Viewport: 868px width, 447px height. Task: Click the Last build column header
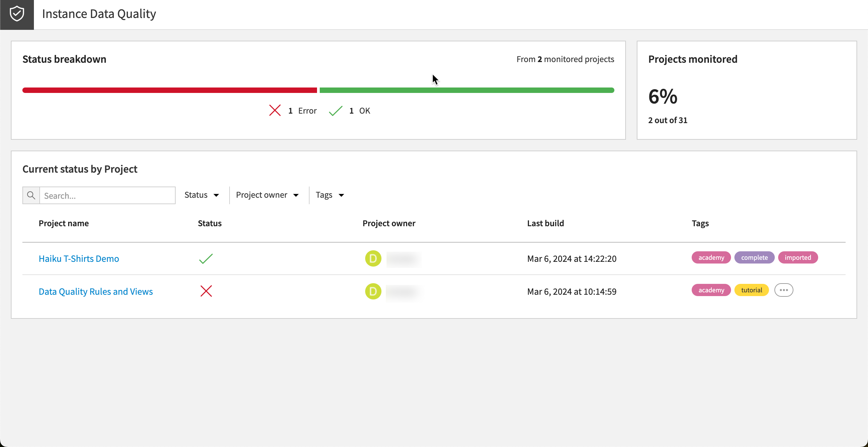click(x=546, y=223)
